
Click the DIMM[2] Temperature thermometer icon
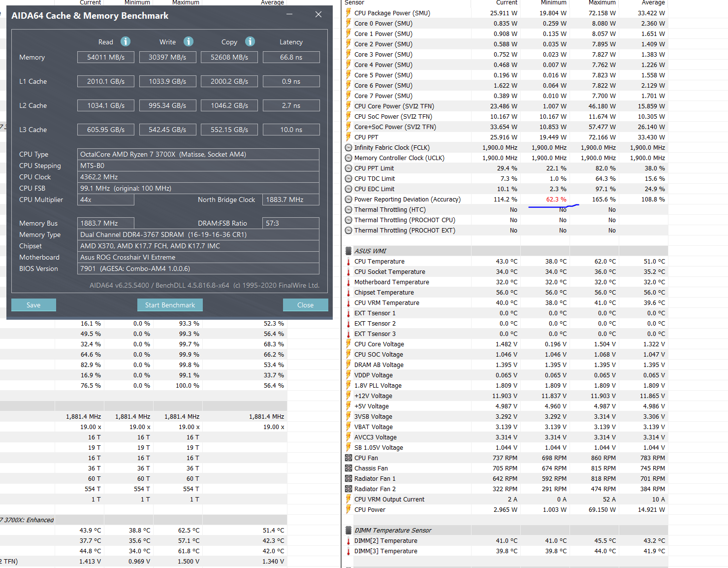pyautogui.click(x=348, y=540)
